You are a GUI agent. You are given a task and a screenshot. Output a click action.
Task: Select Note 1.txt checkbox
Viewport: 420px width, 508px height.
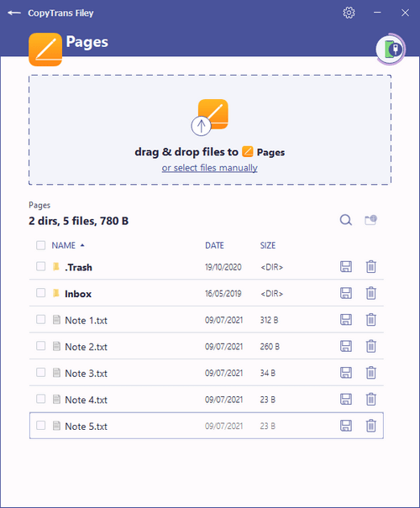coord(41,319)
